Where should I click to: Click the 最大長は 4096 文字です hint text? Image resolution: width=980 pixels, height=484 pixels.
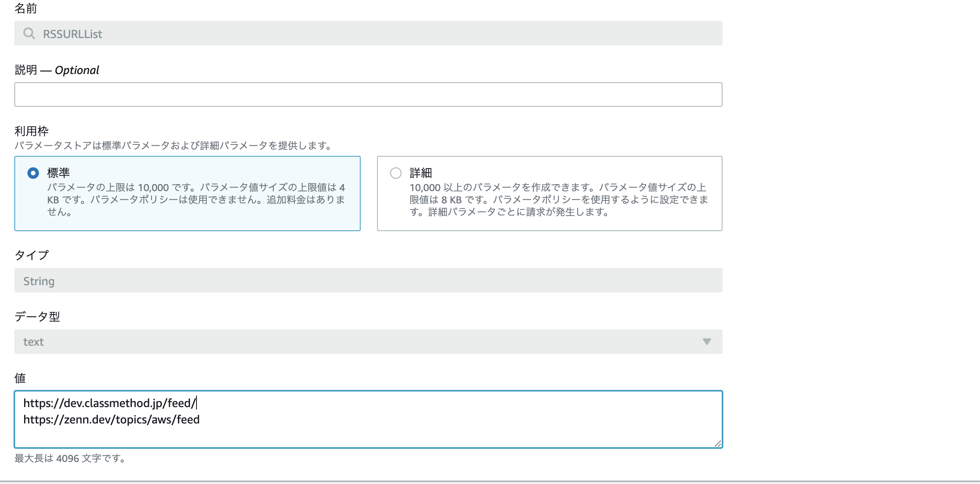pyautogui.click(x=70, y=458)
